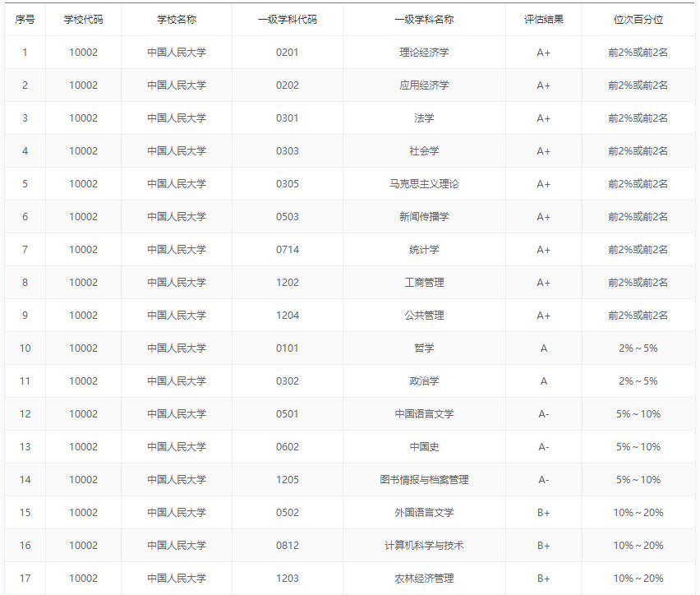The height and width of the screenshot is (595, 700).
Task: Click subject code 0101
Action: [288, 348]
